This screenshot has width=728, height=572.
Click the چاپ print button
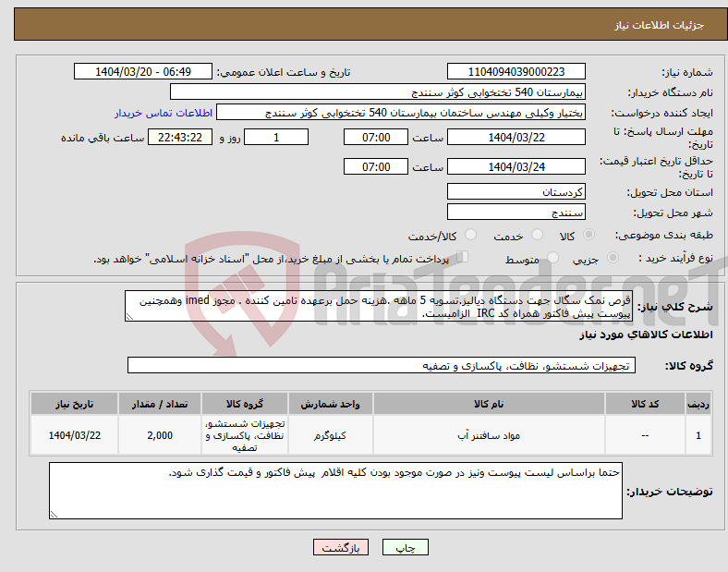(x=406, y=547)
